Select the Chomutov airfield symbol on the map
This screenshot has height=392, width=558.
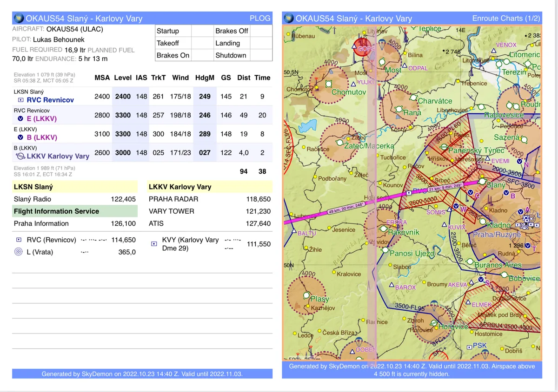[x=329, y=84]
